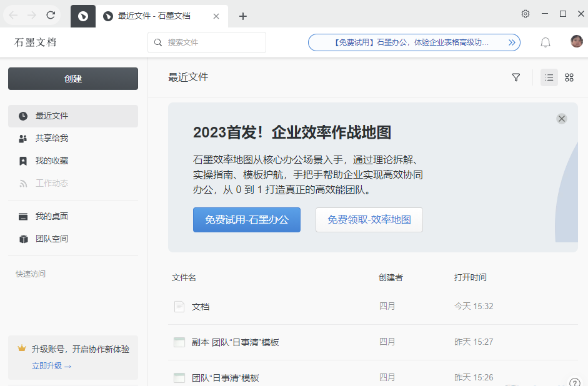
Task: Click the search magnifier icon
Action: click(158, 42)
